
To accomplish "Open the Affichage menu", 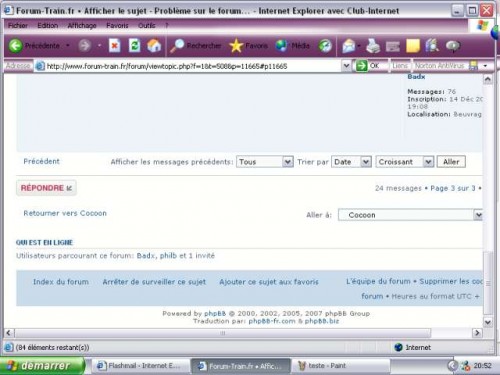I will coord(82,25).
